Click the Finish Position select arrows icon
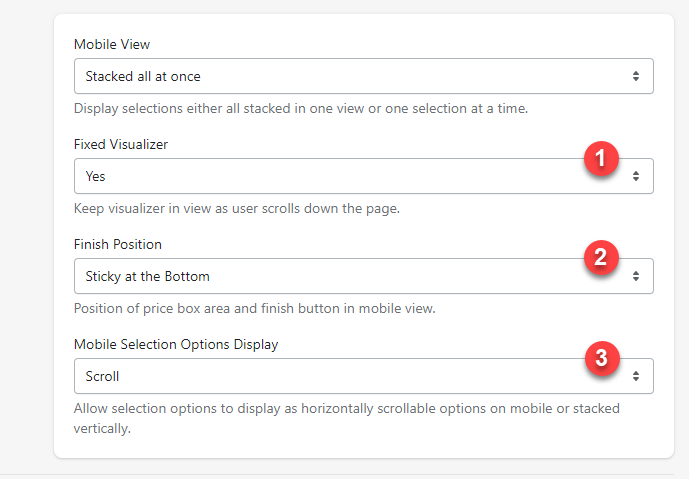This screenshot has height=479, width=689. (x=636, y=276)
